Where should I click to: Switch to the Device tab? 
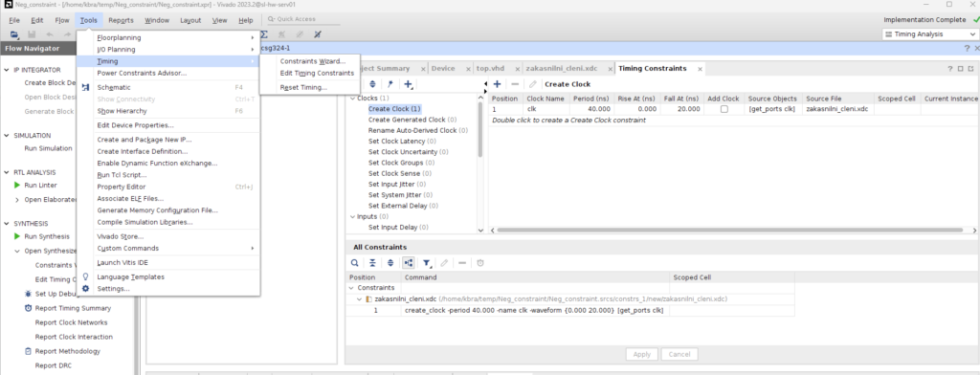443,69
